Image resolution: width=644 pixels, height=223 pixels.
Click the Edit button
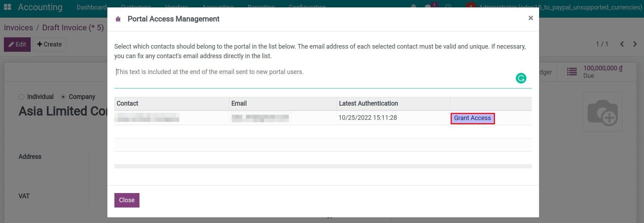(17, 44)
